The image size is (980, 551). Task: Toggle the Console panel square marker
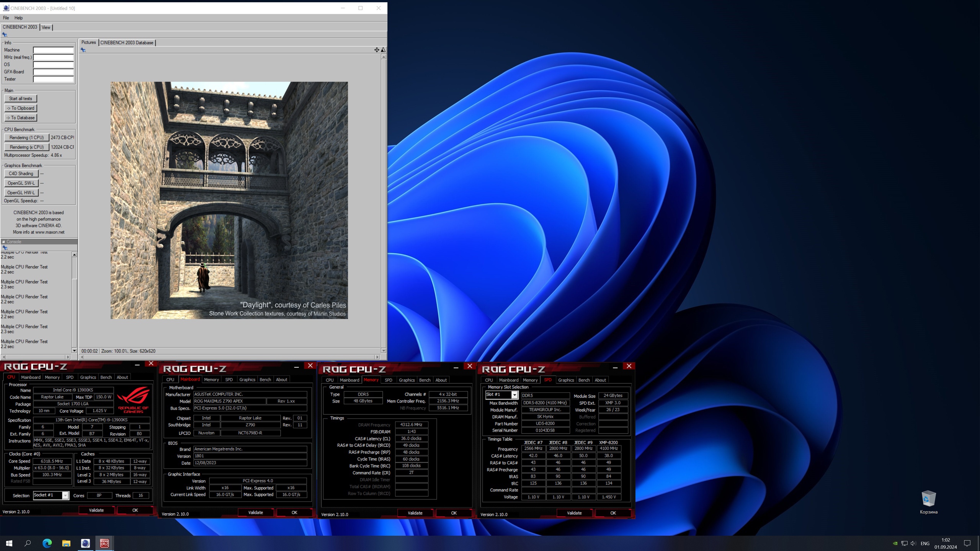(x=3, y=242)
